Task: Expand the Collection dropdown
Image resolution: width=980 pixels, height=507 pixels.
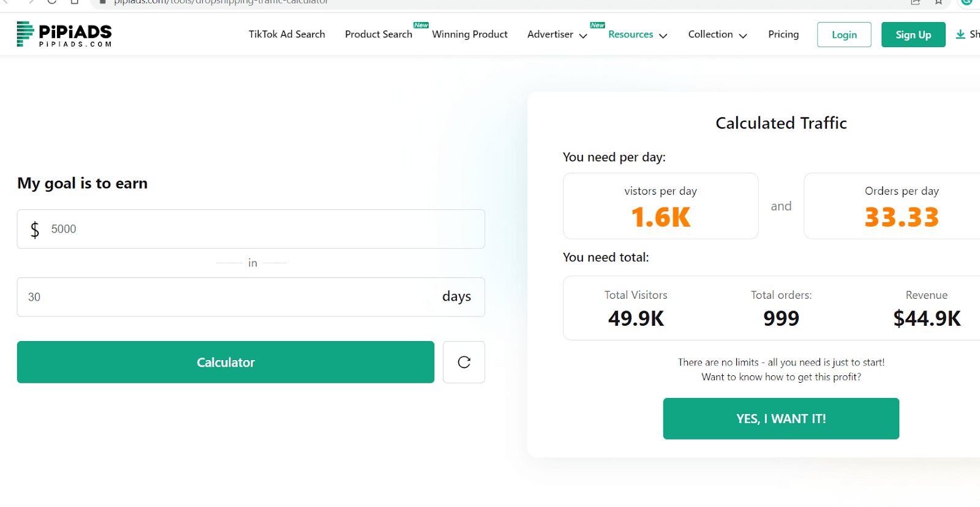Action: click(717, 34)
